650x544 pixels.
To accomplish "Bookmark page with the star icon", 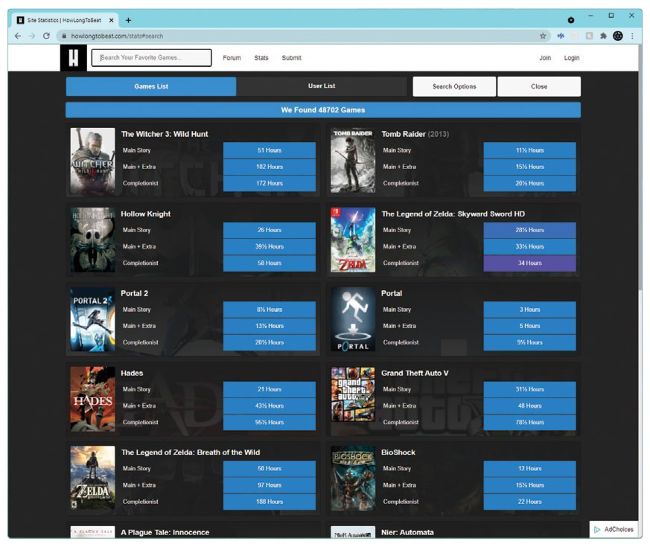I will pos(543,36).
